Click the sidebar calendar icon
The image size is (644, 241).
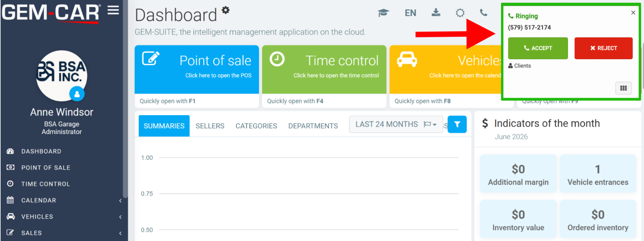point(10,200)
